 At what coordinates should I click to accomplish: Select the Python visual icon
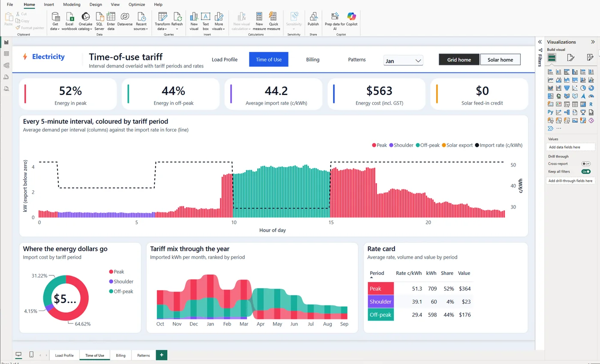click(x=551, y=112)
